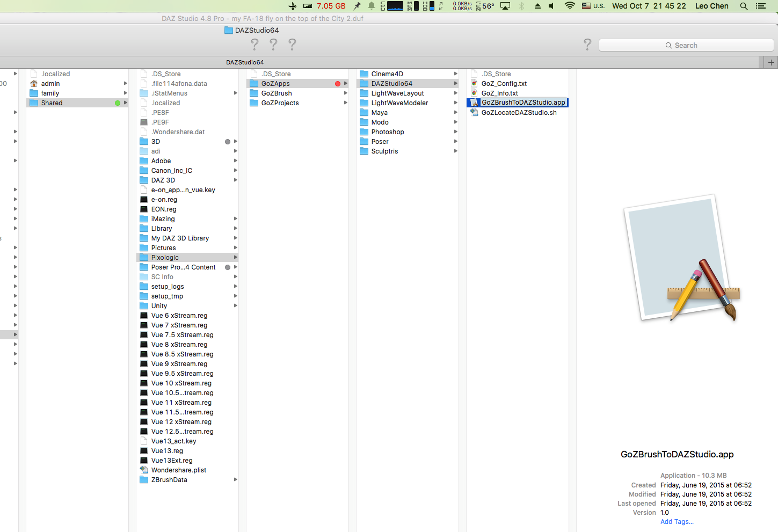This screenshot has height=532, width=778.
Task: Select the Vue13Ext.reg file row
Action: click(187, 460)
